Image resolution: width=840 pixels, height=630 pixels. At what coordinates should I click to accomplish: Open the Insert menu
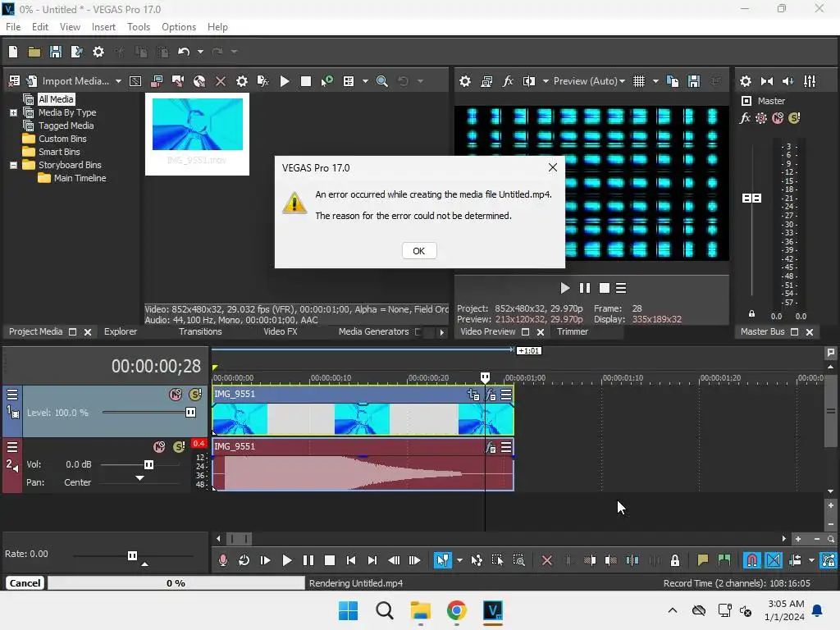click(103, 27)
